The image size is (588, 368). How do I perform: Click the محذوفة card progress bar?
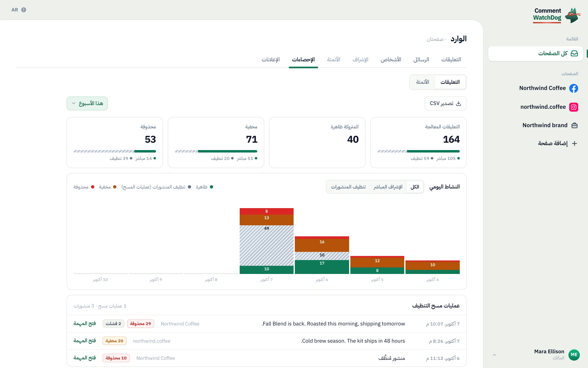click(x=115, y=151)
